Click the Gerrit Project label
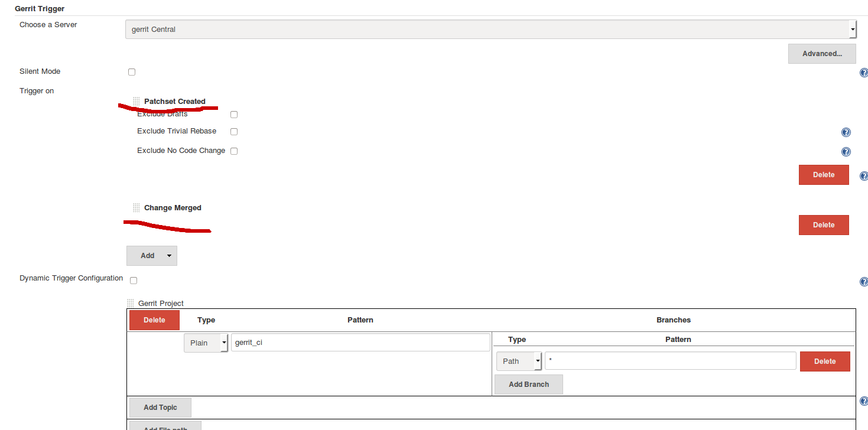The height and width of the screenshot is (430, 868). click(x=161, y=304)
